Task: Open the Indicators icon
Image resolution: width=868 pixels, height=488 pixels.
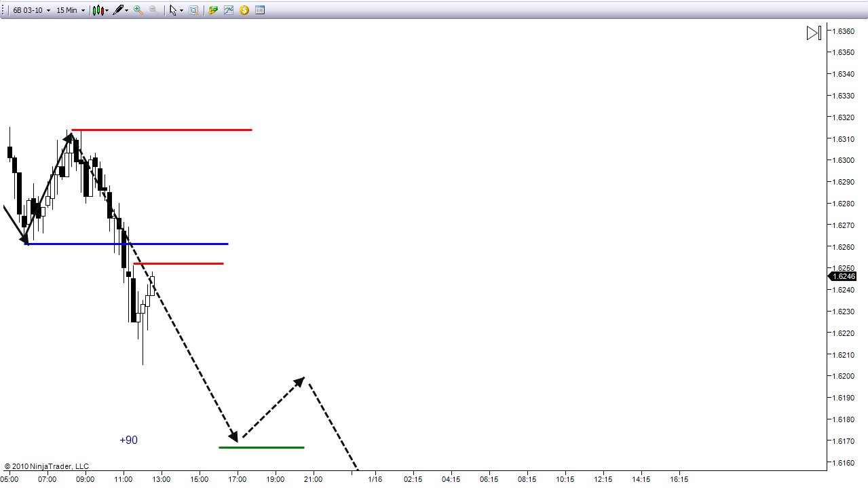Action: click(229, 10)
